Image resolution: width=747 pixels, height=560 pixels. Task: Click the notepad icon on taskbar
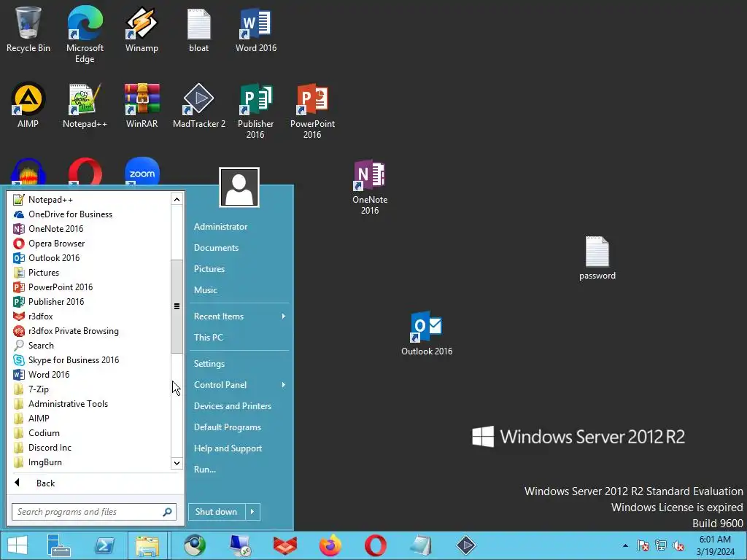click(421, 545)
